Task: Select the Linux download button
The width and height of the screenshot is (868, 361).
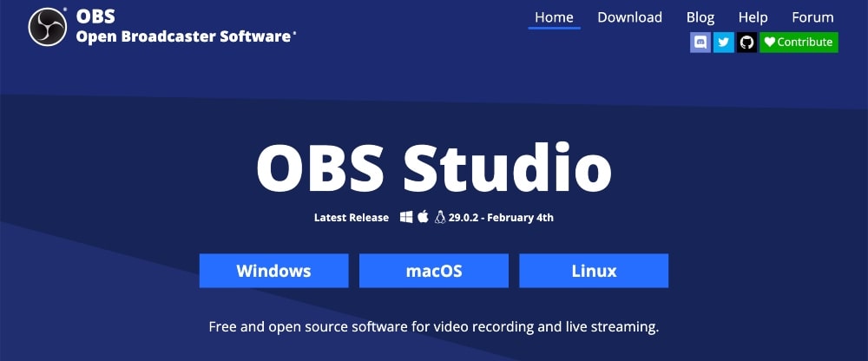Action: click(x=594, y=271)
